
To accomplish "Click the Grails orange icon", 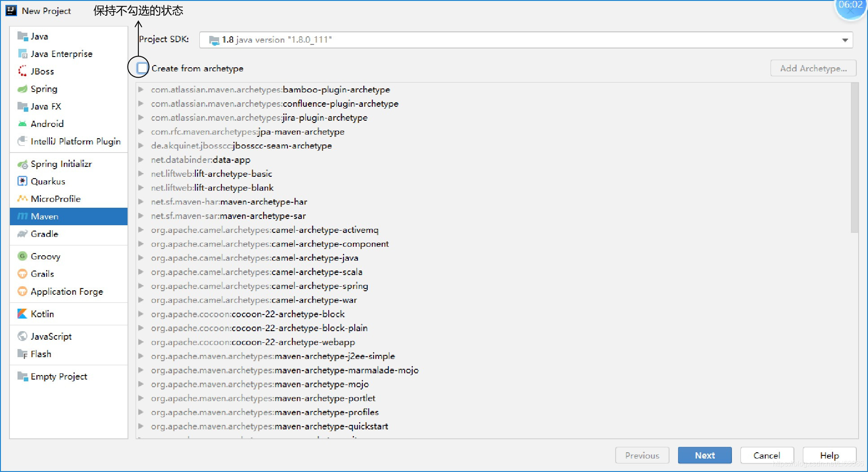I will 22,274.
